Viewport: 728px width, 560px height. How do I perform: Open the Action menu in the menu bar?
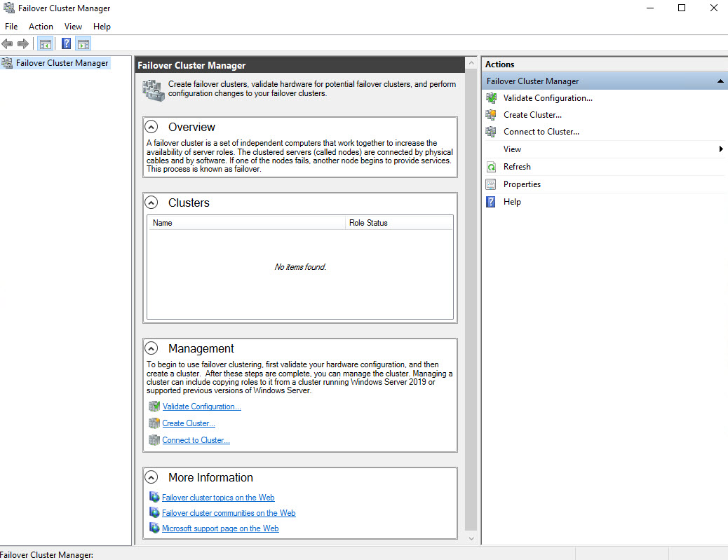pyautogui.click(x=41, y=27)
